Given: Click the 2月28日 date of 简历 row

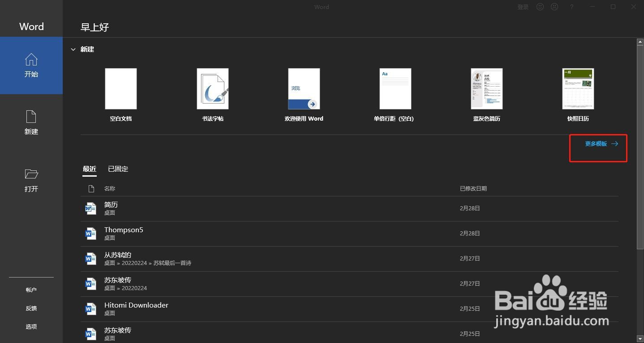Looking at the screenshot, I should pos(470,208).
